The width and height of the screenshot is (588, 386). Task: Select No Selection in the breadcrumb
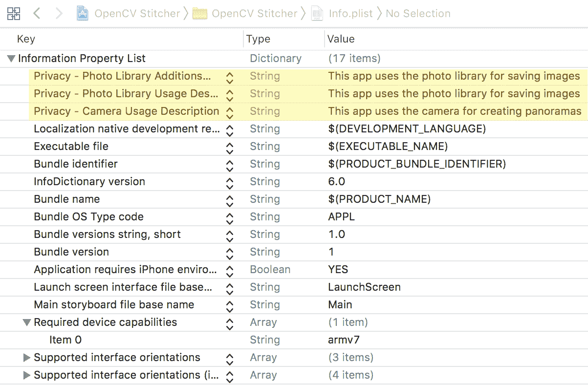[x=418, y=14]
